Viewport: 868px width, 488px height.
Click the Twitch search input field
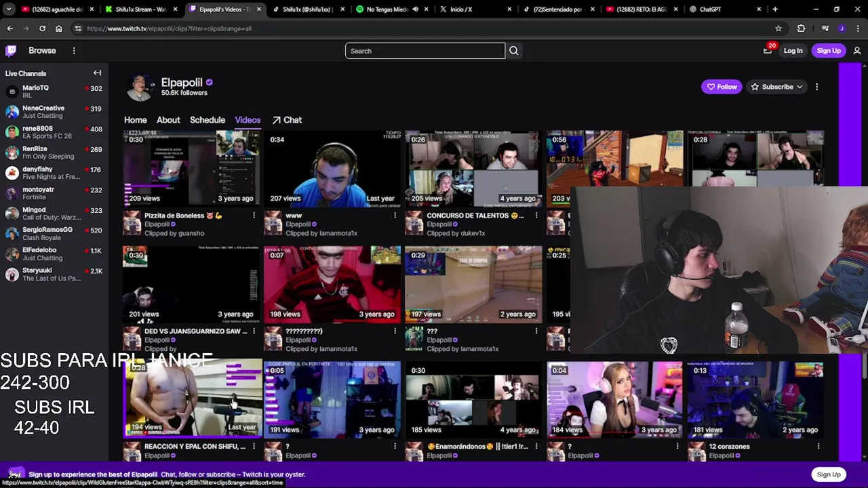point(425,51)
